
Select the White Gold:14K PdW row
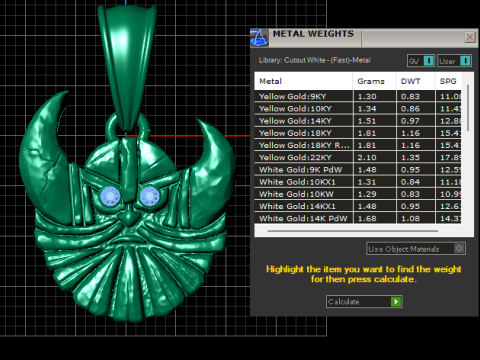pos(358,218)
